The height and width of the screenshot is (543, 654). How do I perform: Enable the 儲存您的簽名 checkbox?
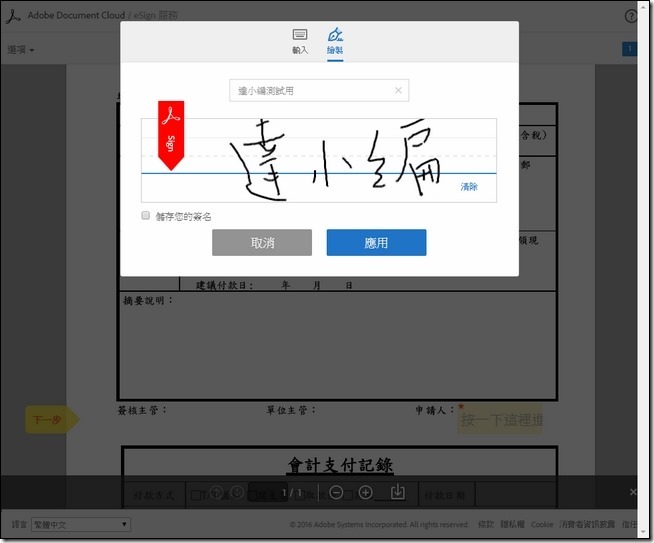[x=146, y=215]
